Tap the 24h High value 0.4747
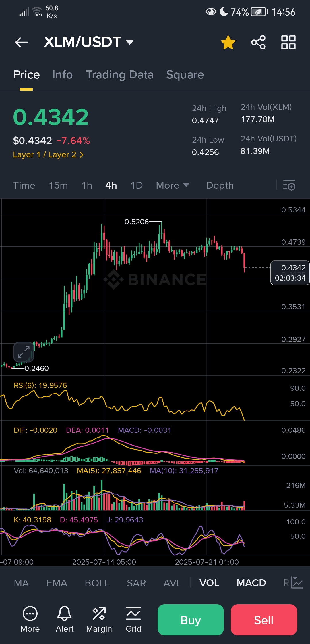This screenshot has width=310, height=644. pyautogui.click(x=205, y=120)
